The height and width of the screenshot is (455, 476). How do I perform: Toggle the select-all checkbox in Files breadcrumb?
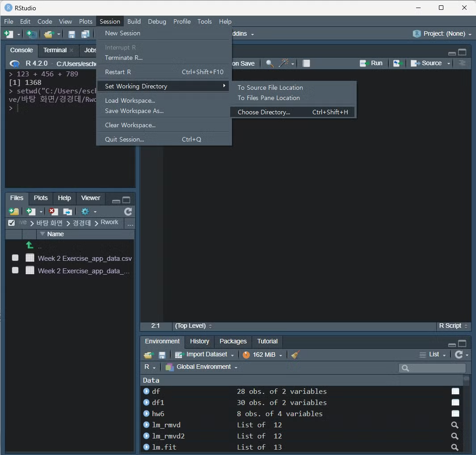pyautogui.click(x=12, y=223)
